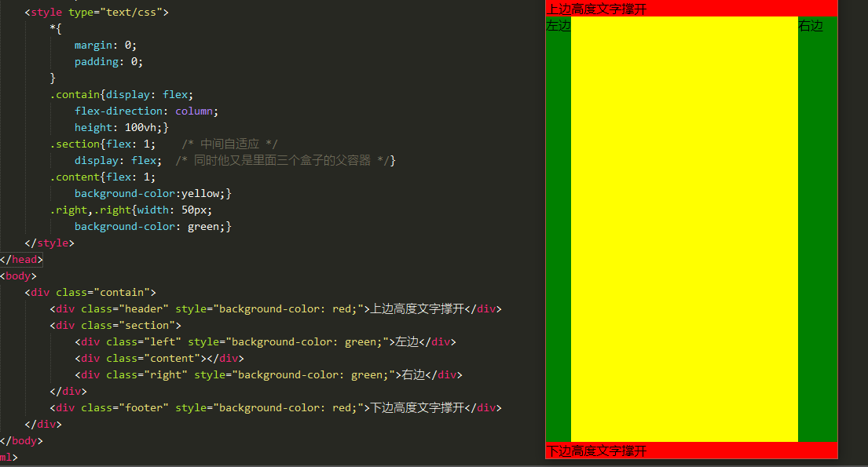
Task: Click 'background-color: green;}' CSS line
Action: tap(153, 227)
